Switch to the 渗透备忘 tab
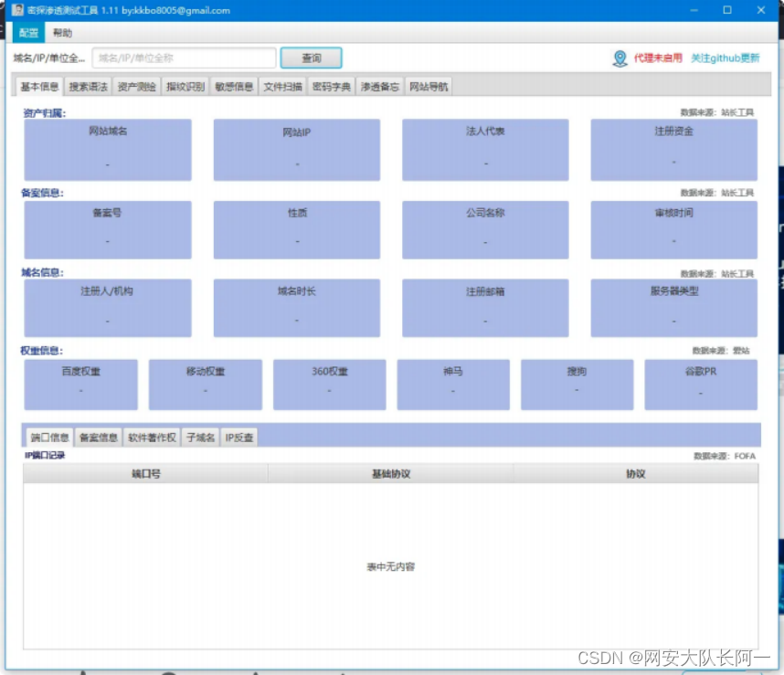This screenshot has width=784, height=675. click(x=380, y=87)
